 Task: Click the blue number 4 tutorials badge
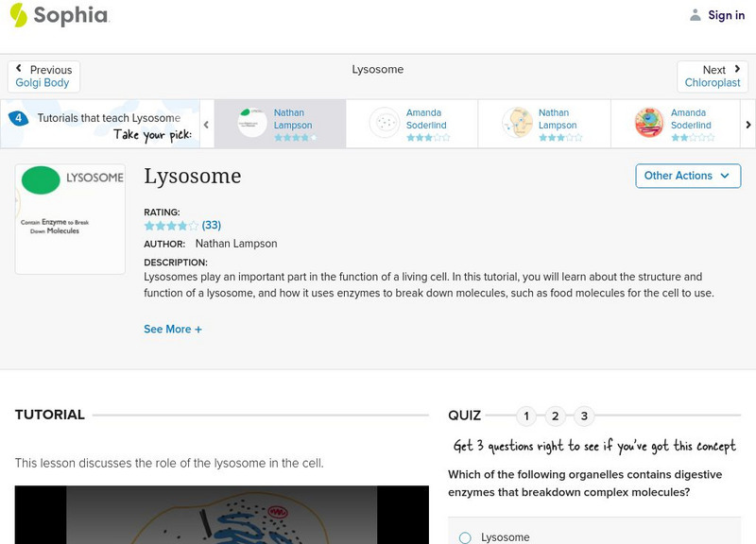point(18,119)
